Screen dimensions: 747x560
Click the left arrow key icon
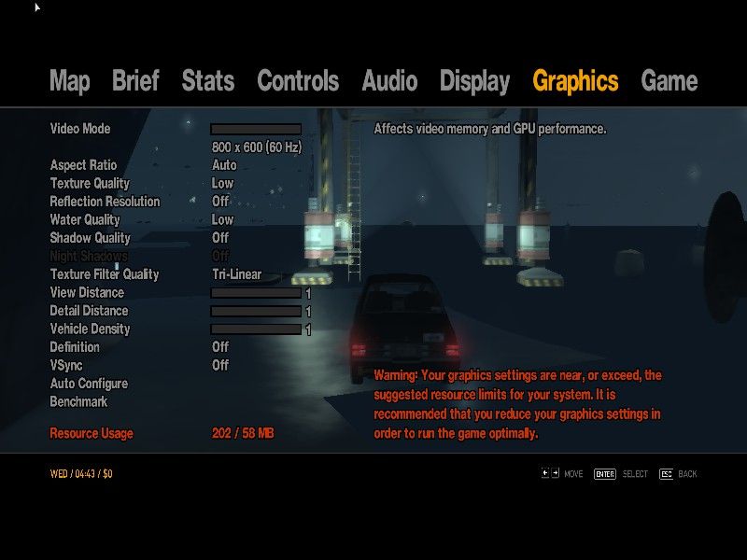[x=545, y=473]
